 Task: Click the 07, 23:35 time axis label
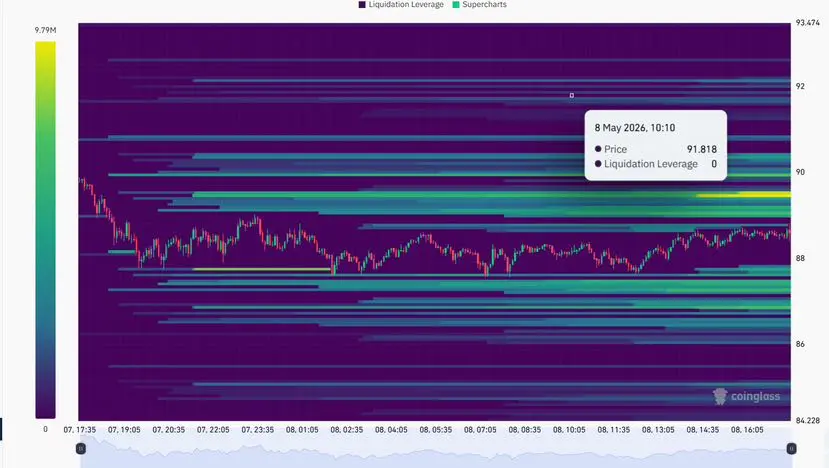point(257,430)
